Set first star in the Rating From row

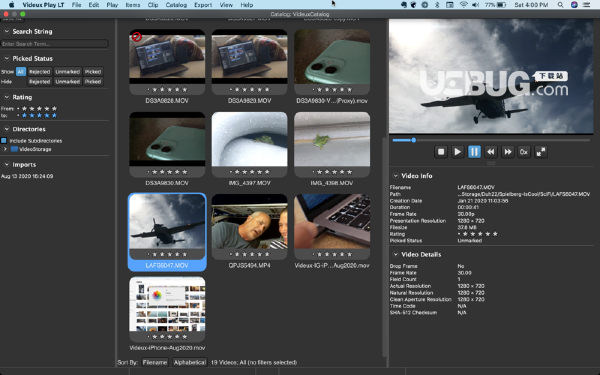click(x=24, y=109)
